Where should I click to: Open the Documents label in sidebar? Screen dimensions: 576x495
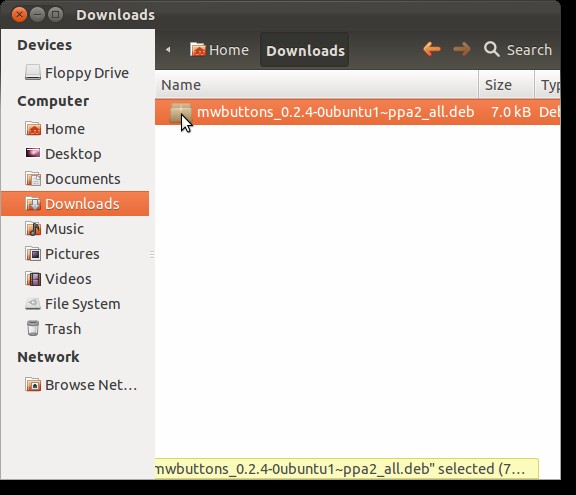tap(83, 179)
